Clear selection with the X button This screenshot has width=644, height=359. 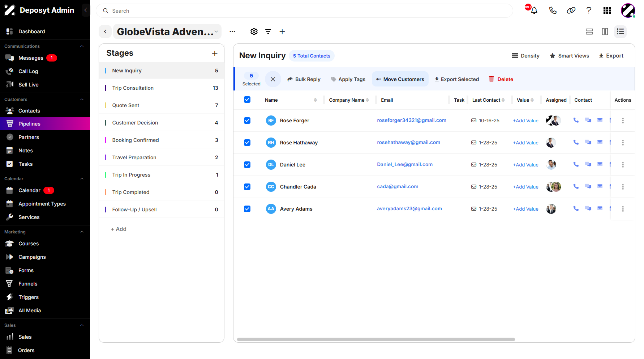pos(273,79)
